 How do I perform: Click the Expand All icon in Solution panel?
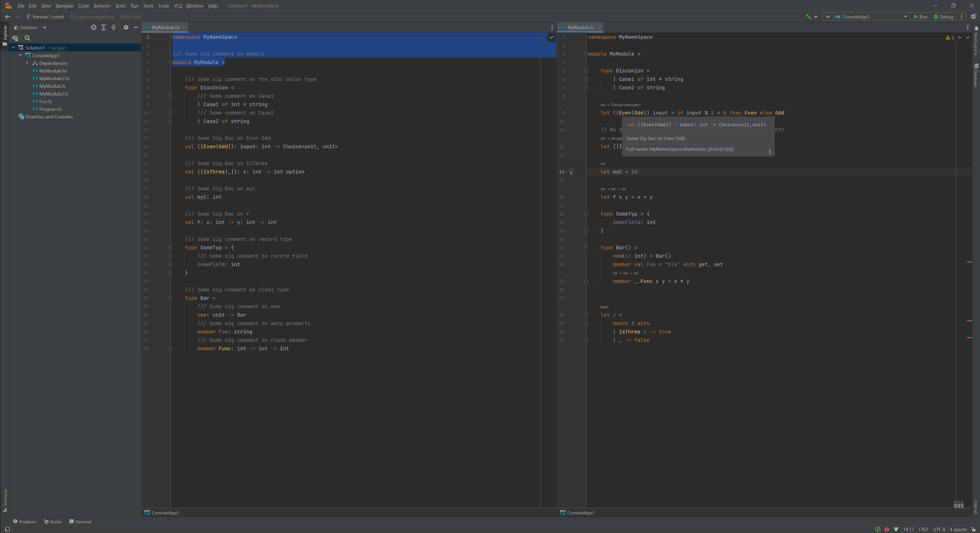(104, 27)
